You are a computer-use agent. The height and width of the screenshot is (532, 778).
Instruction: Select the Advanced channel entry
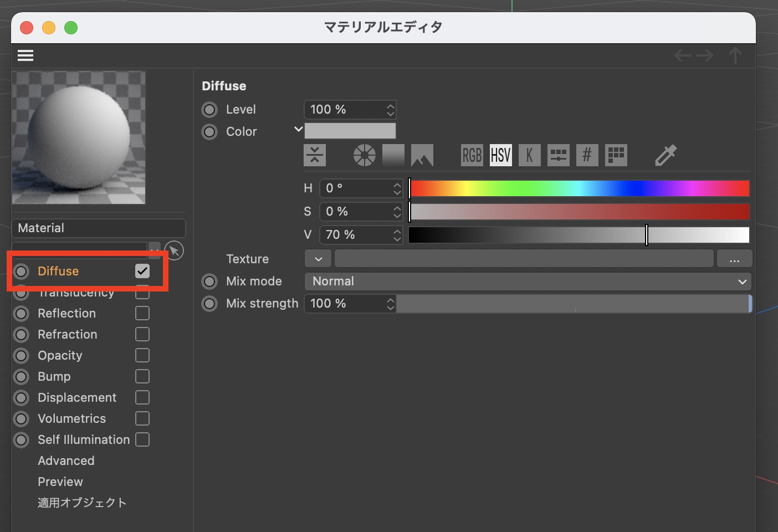pos(66,461)
